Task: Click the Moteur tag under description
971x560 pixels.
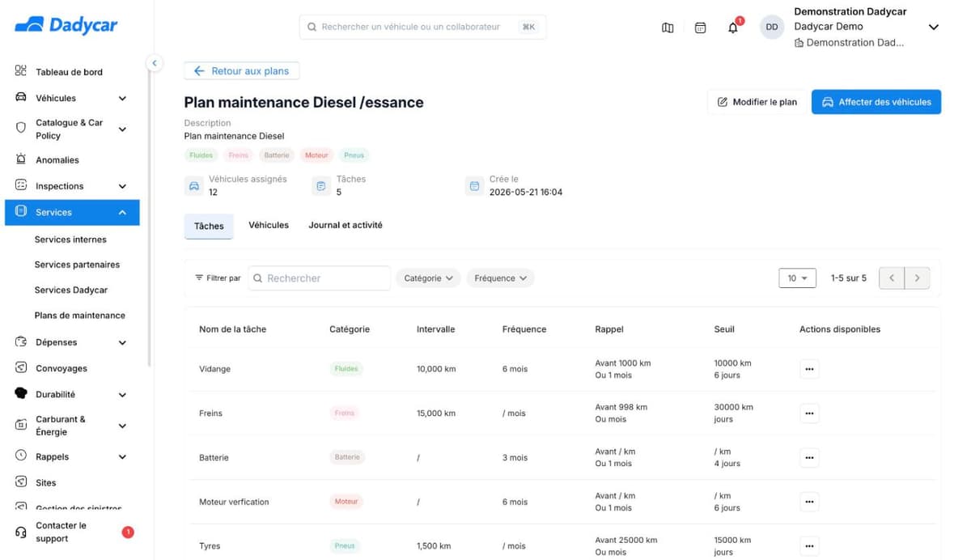Action: click(x=316, y=155)
